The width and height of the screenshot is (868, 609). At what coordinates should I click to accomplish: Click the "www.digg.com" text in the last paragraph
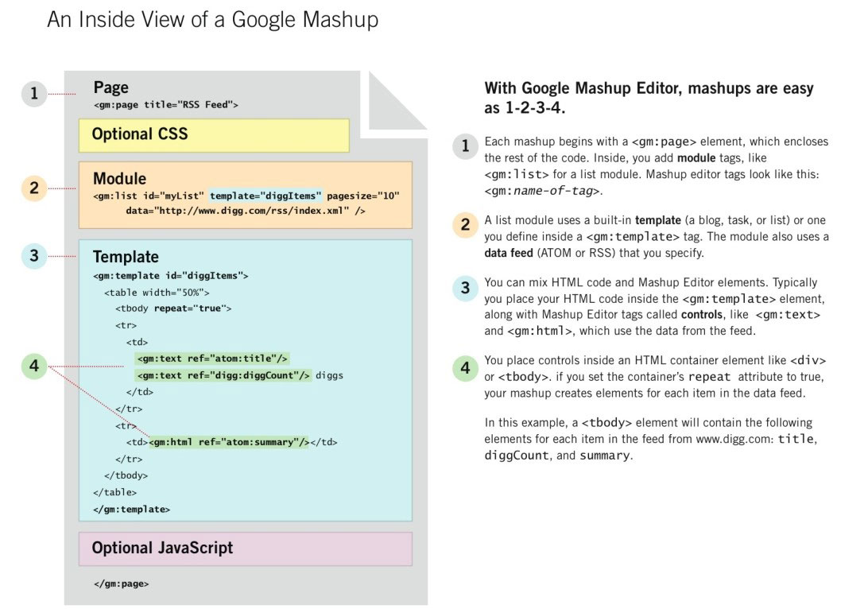point(734,439)
